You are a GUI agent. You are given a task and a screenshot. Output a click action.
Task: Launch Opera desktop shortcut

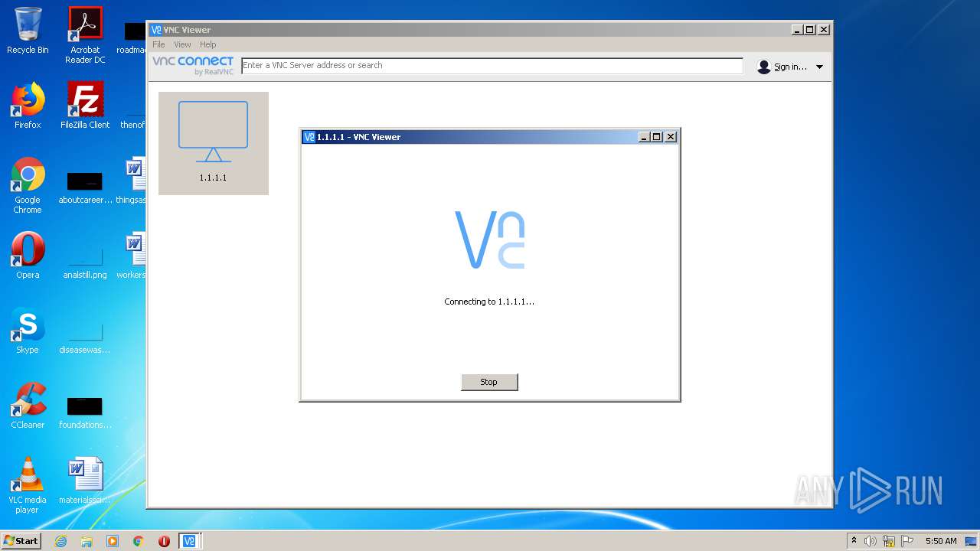click(x=28, y=256)
